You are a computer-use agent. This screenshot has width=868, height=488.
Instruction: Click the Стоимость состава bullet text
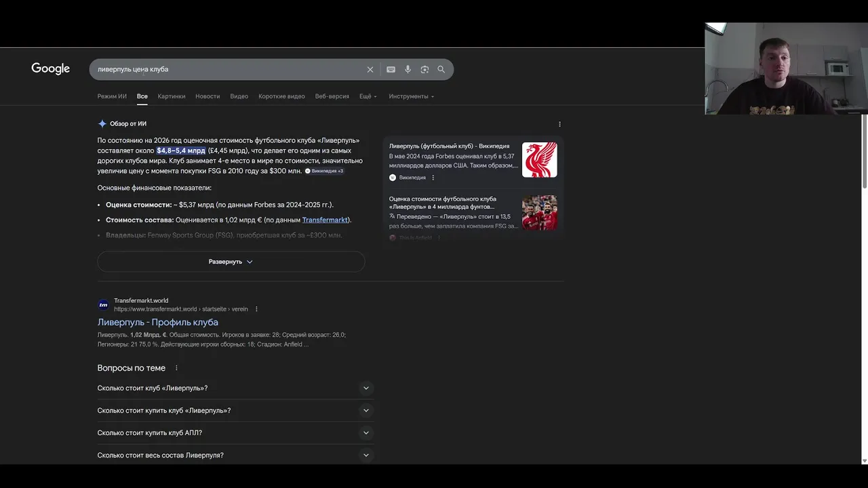point(229,220)
